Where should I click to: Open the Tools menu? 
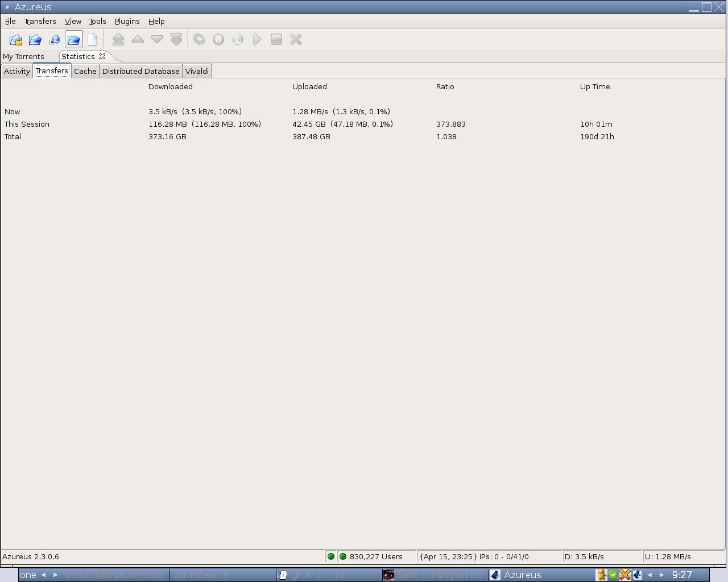pyautogui.click(x=97, y=21)
